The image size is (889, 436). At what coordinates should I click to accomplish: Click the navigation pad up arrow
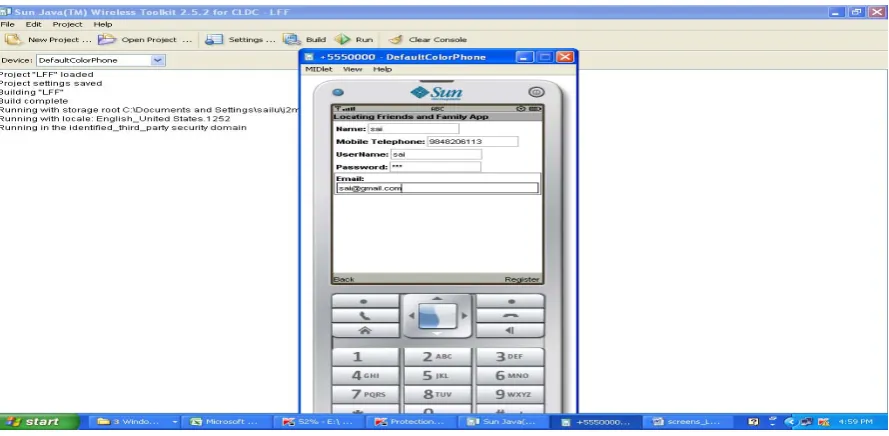437,298
